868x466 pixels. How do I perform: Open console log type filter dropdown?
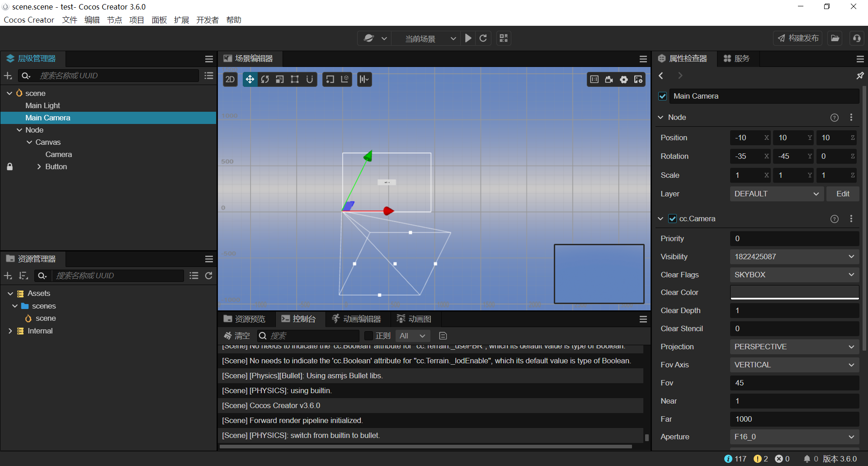click(413, 336)
